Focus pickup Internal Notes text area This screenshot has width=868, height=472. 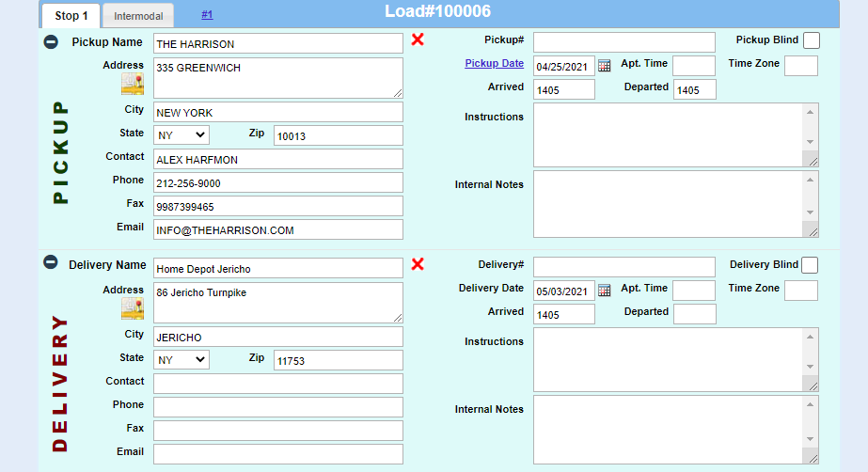(x=676, y=204)
